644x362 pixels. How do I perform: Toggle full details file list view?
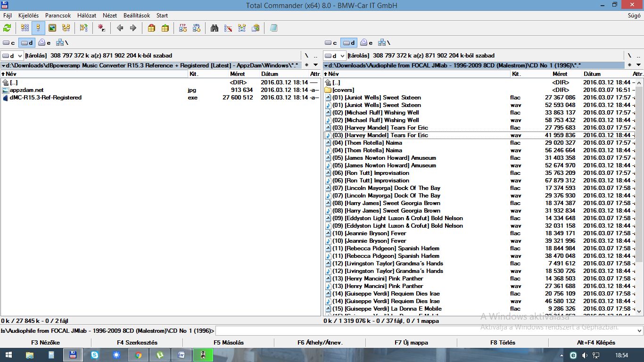tap(38, 28)
